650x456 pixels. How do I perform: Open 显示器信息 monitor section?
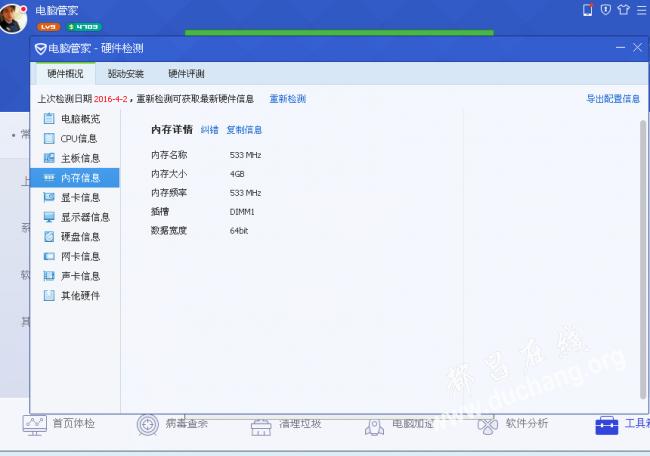(75, 217)
